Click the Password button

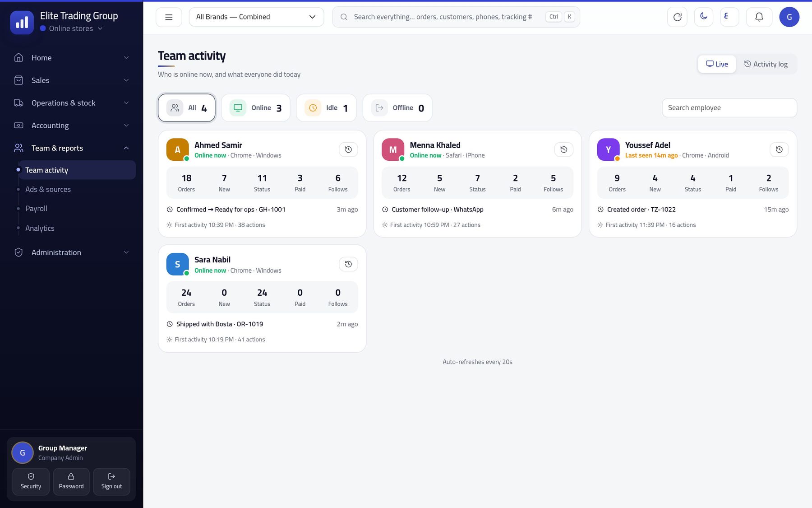coord(71,481)
